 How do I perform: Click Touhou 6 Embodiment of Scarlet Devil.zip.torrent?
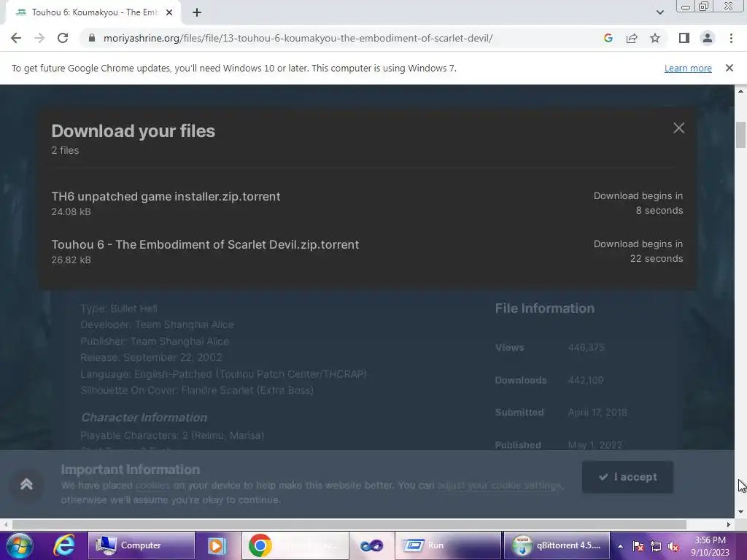point(205,244)
